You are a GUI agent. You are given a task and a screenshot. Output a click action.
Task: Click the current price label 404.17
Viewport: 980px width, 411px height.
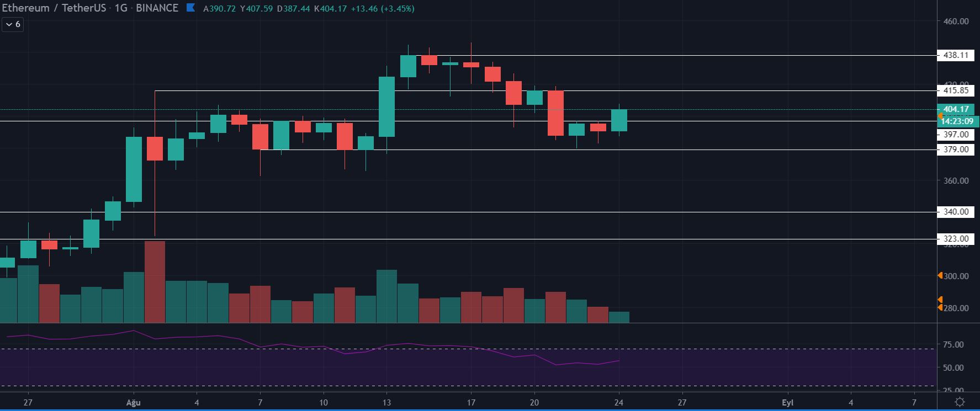click(956, 109)
